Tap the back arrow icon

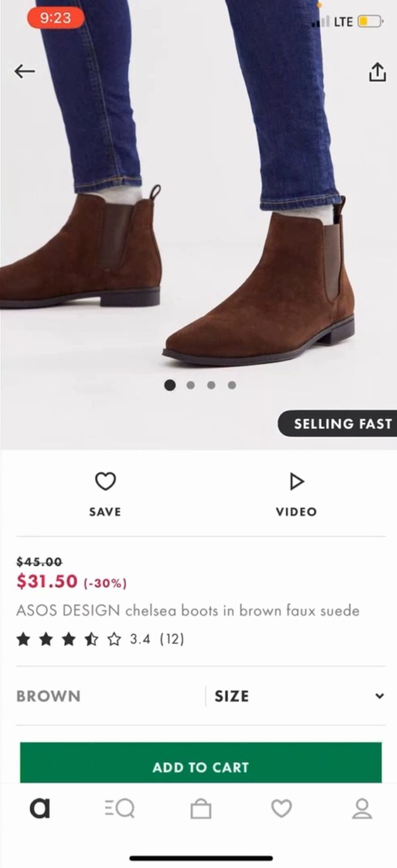[24, 71]
